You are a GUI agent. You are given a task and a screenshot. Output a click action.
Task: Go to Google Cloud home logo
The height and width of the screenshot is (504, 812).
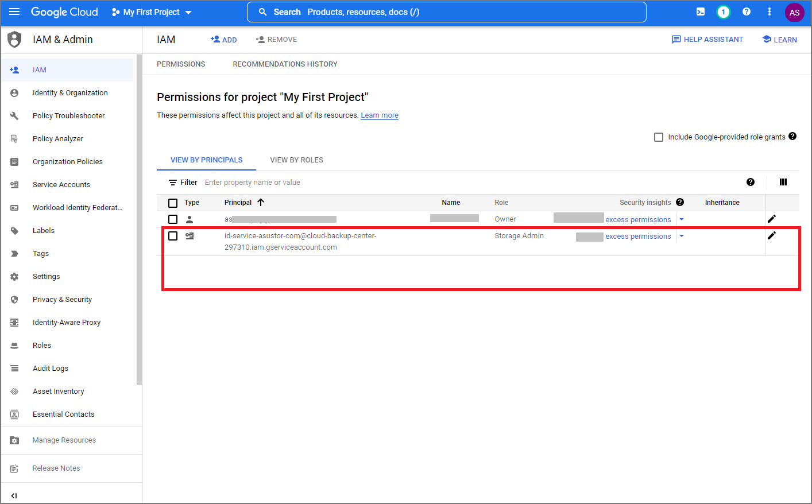[x=64, y=12]
